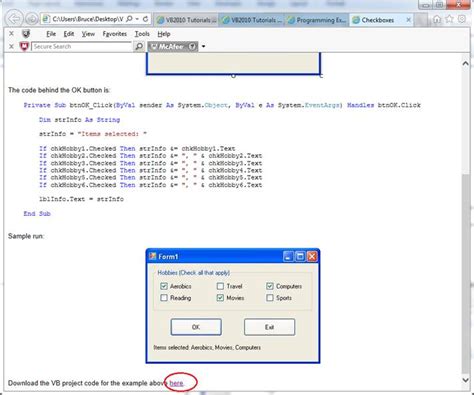Image resolution: width=474 pixels, height=395 pixels.
Task: Click the search magnifier in address bar
Action: tap(130, 19)
